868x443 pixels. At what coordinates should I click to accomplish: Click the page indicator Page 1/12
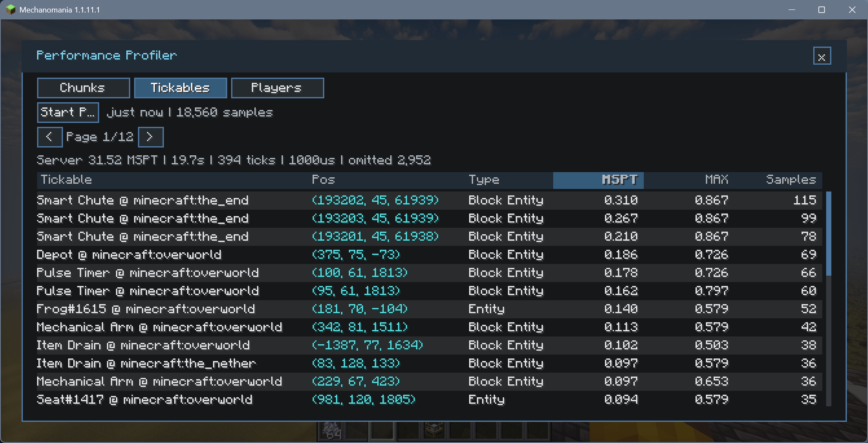coord(100,137)
